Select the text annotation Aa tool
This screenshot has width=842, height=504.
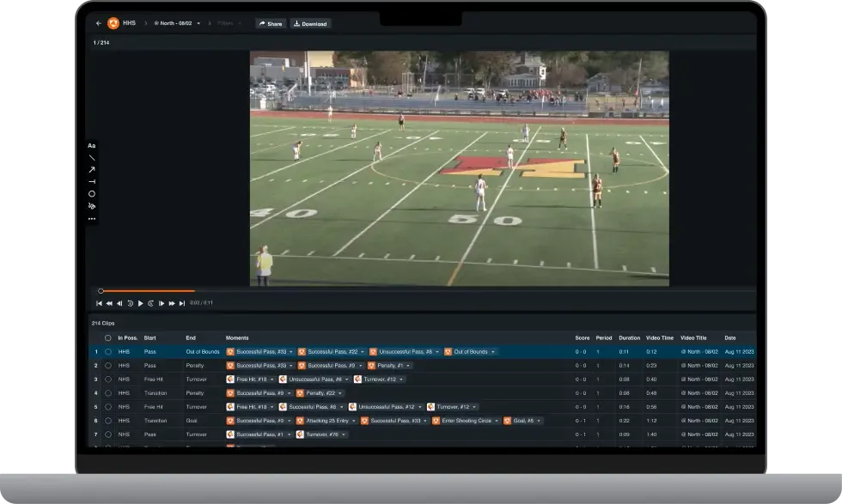[x=91, y=146]
